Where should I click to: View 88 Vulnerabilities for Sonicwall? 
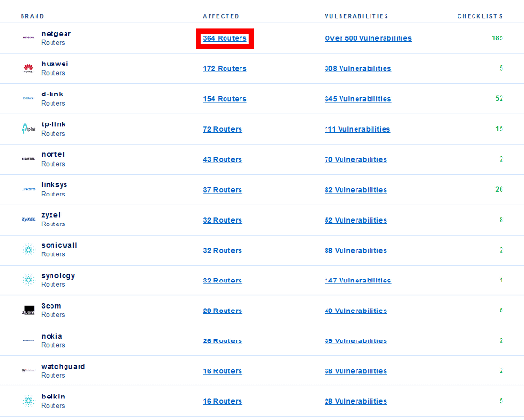click(x=356, y=251)
